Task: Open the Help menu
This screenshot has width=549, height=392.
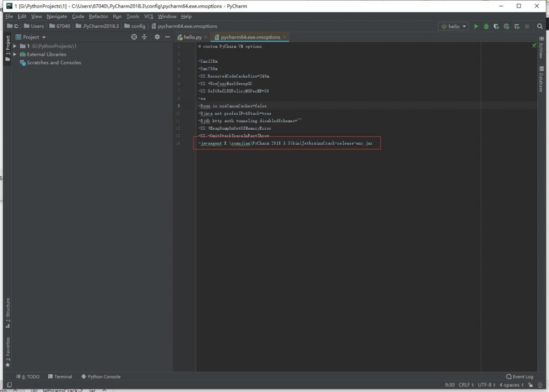Action: pos(186,17)
